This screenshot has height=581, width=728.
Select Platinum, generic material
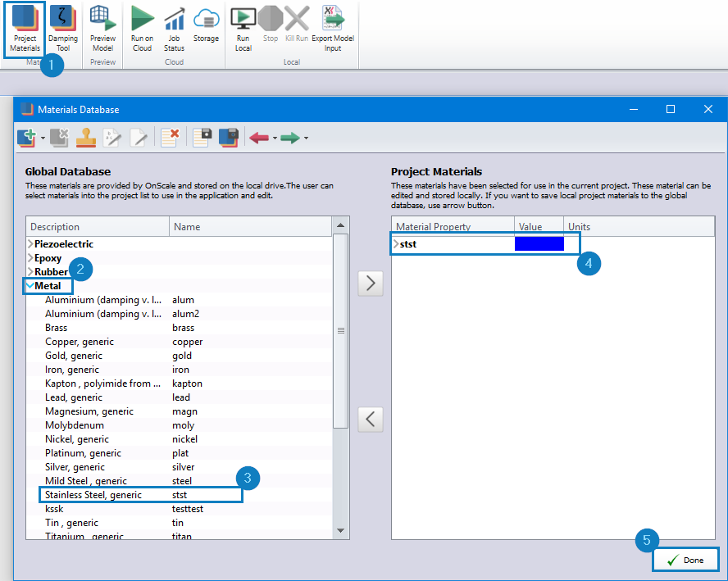point(180,453)
